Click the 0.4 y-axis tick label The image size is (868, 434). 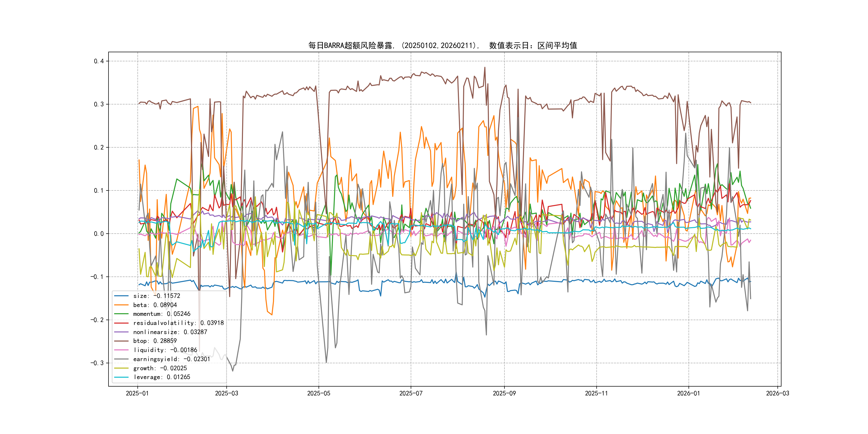99,61
